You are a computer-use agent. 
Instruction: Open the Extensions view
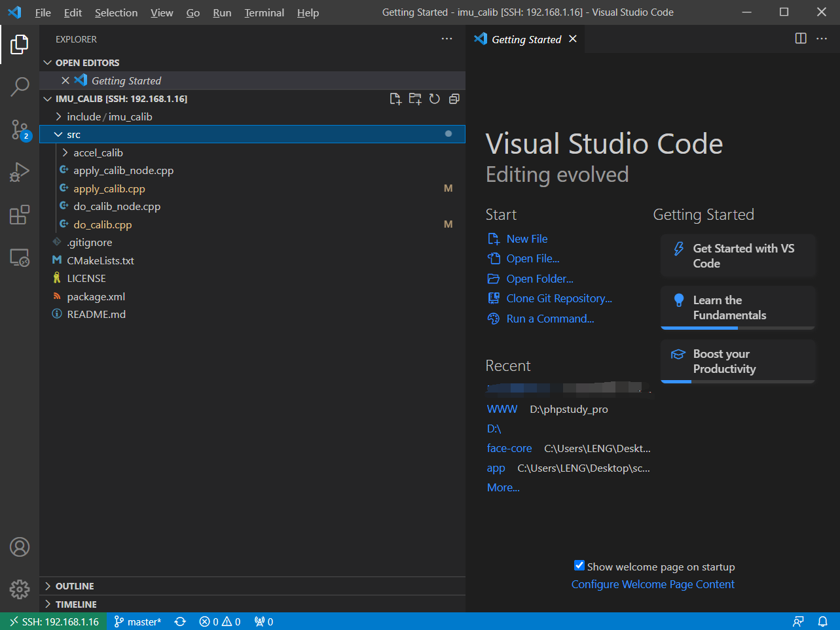coord(20,215)
